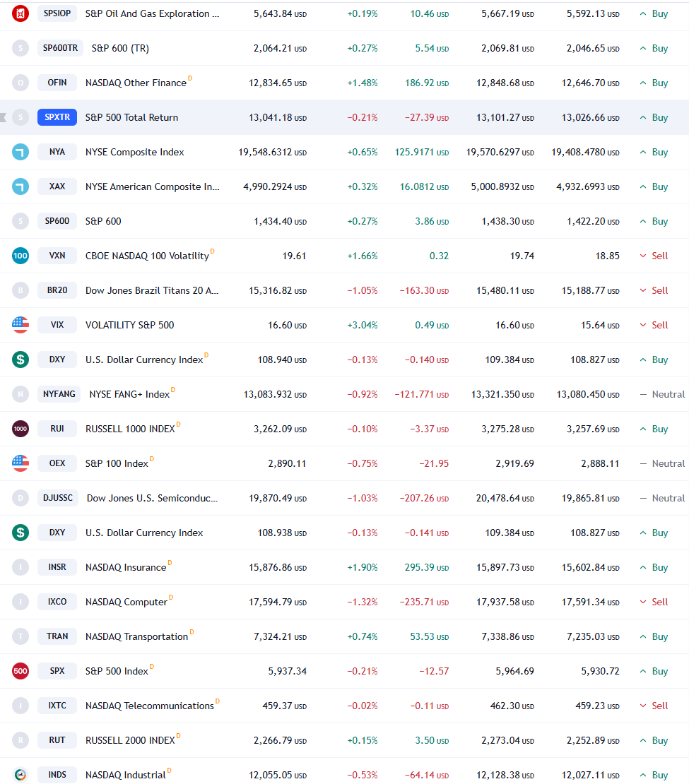Viewport: 689px width, 784px height.
Task: Open the NASDAQ Industrial link
Action: coord(126,775)
